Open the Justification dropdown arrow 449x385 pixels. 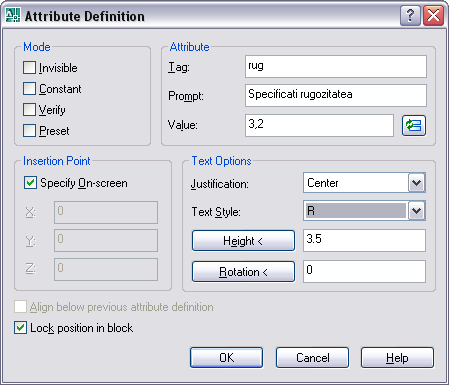click(x=417, y=183)
